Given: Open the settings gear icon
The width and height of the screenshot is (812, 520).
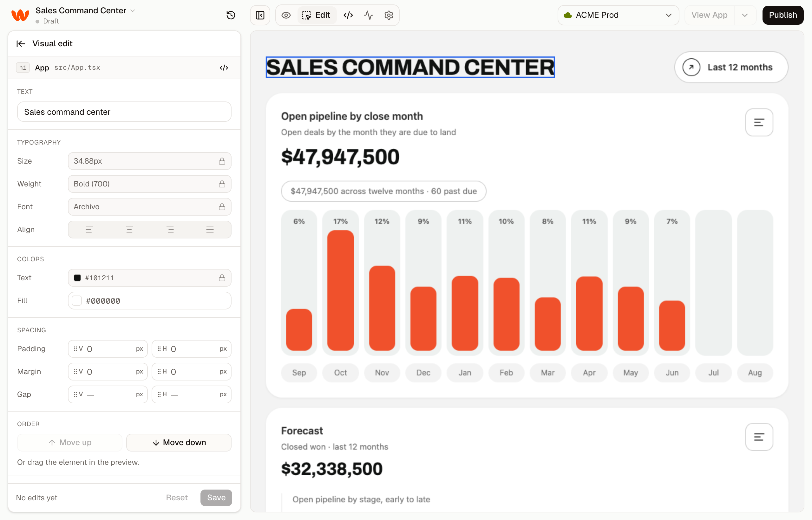Looking at the screenshot, I should coord(389,15).
